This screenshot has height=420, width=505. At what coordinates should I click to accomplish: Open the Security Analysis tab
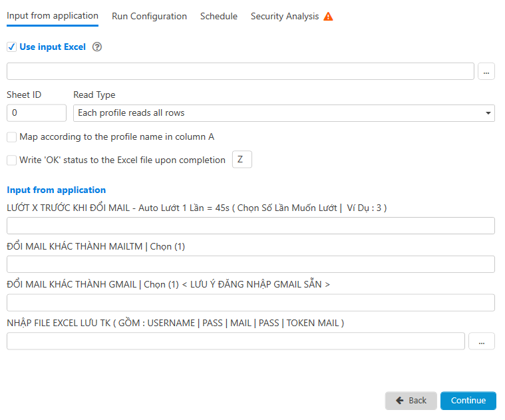[285, 17]
